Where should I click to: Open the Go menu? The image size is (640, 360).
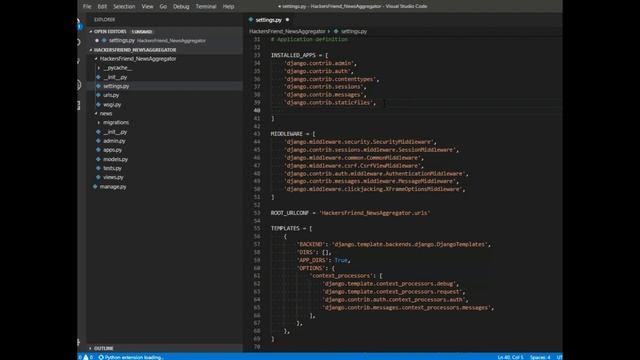163,6
